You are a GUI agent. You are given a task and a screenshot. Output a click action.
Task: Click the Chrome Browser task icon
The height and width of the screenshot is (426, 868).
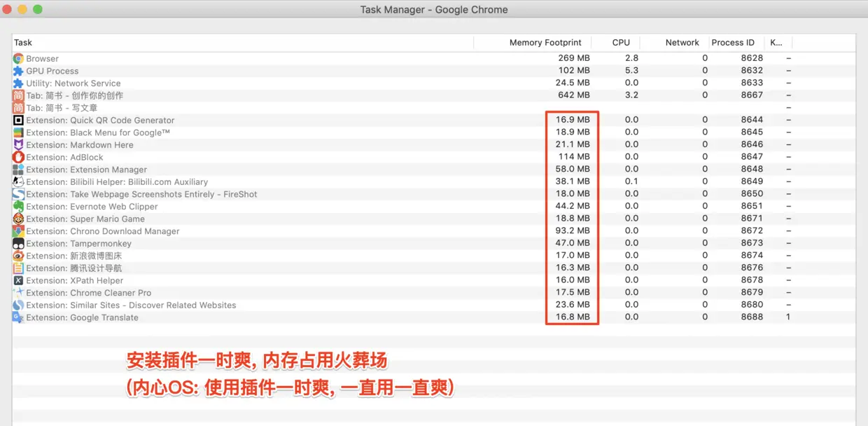18,59
